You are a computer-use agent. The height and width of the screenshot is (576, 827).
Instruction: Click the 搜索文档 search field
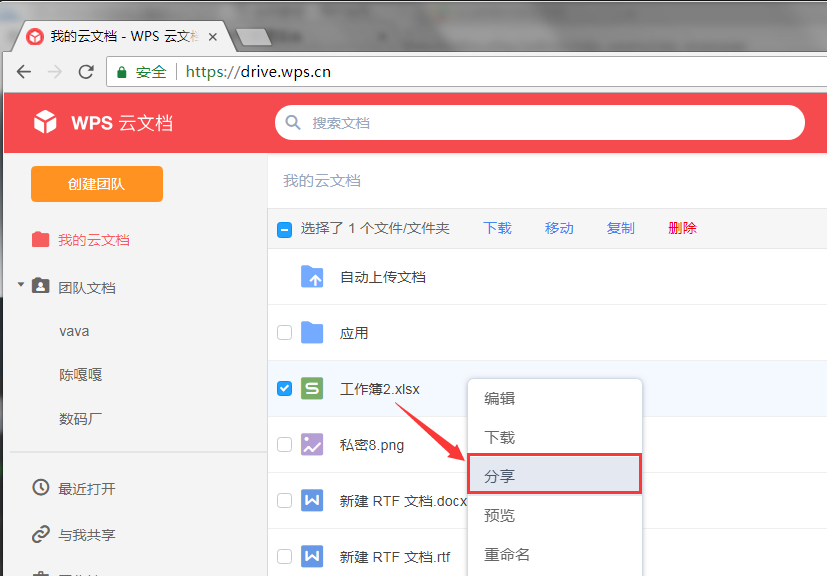pyautogui.click(x=540, y=122)
